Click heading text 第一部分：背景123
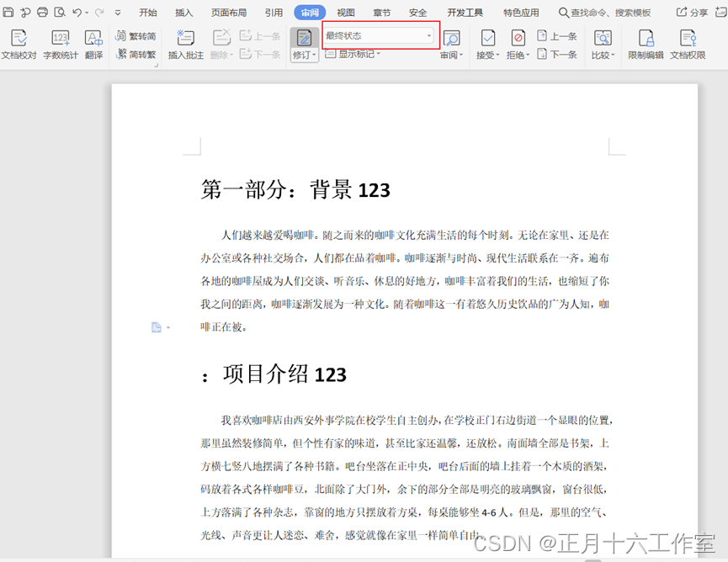This screenshot has height=562, width=728. point(295,190)
